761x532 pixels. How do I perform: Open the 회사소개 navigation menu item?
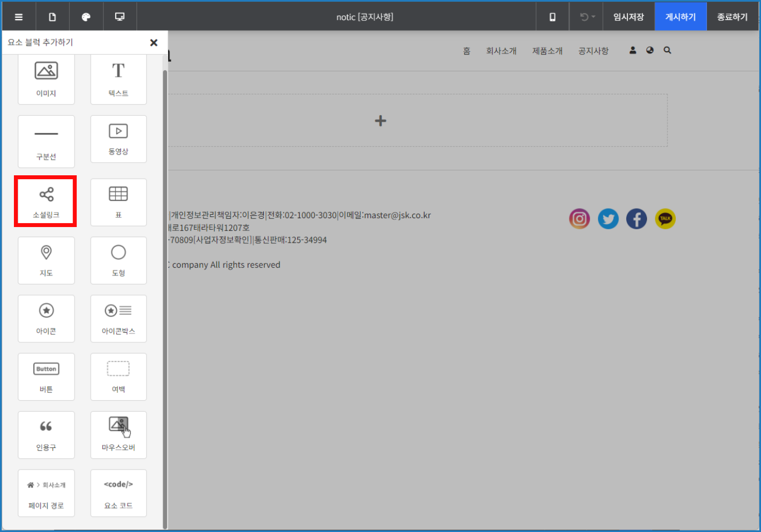(501, 51)
